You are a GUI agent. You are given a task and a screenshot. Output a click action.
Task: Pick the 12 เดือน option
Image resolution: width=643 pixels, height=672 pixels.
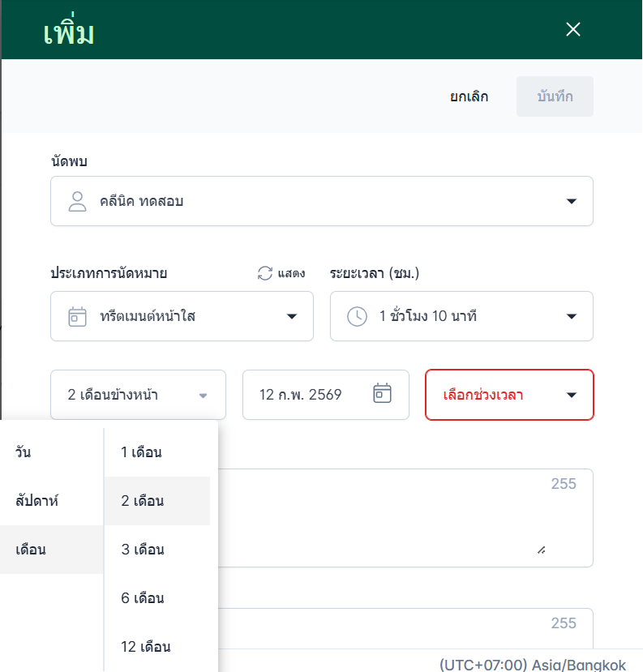point(146,647)
